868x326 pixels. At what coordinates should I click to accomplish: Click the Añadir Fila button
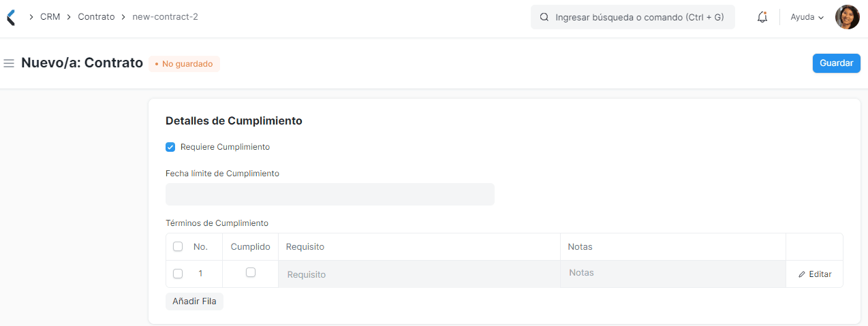pos(194,301)
